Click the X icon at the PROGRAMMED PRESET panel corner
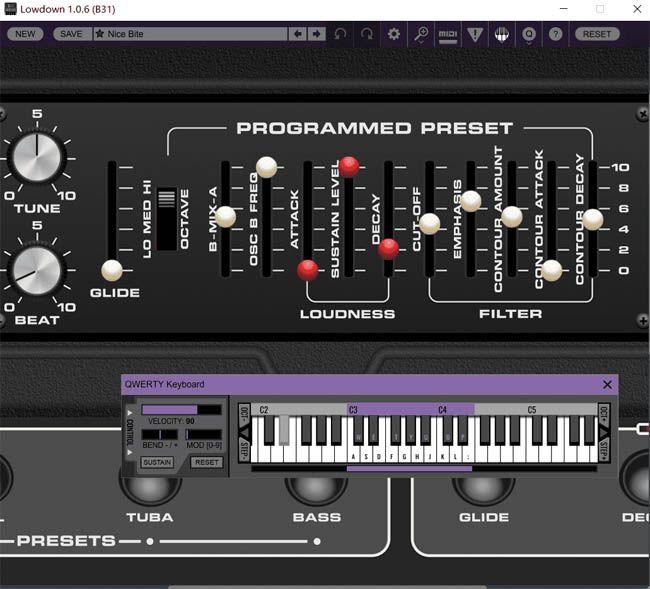Viewport: 650px width, 589px height. (643, 114)
